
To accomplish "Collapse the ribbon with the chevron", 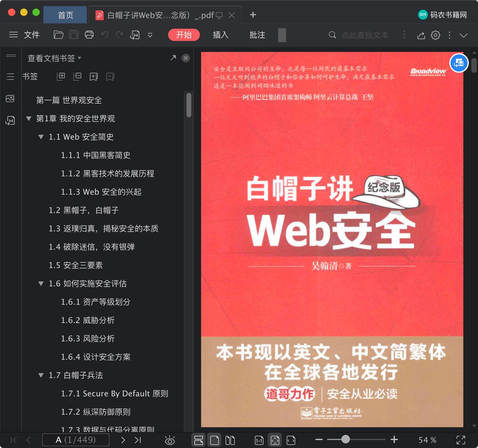I will (x=464, y=35).
